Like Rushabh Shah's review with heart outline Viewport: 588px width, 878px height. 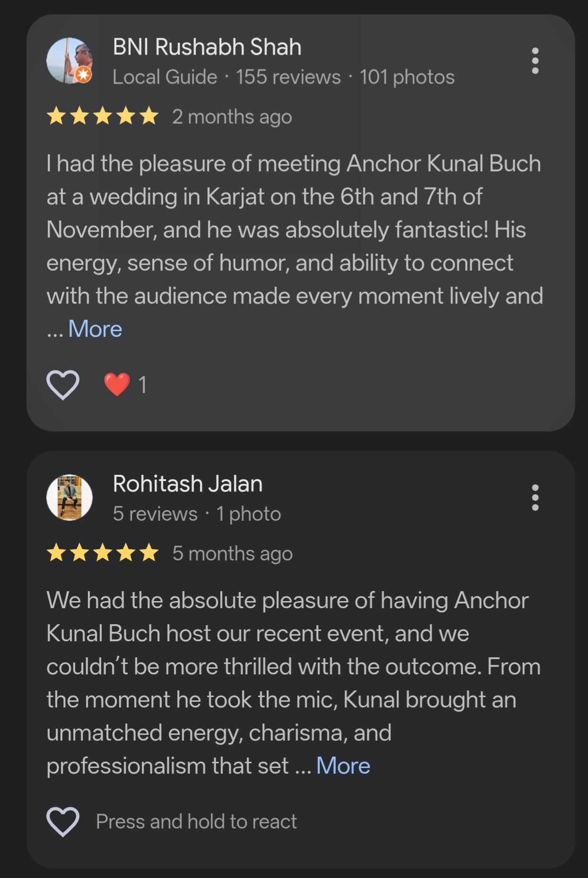tap(63, 385)
